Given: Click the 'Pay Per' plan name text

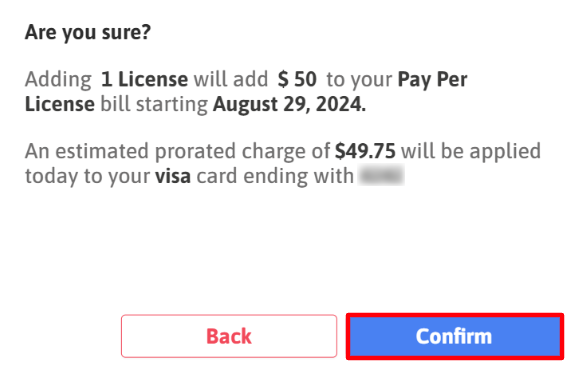Looking at the screenshot, I should pos(432,80).
